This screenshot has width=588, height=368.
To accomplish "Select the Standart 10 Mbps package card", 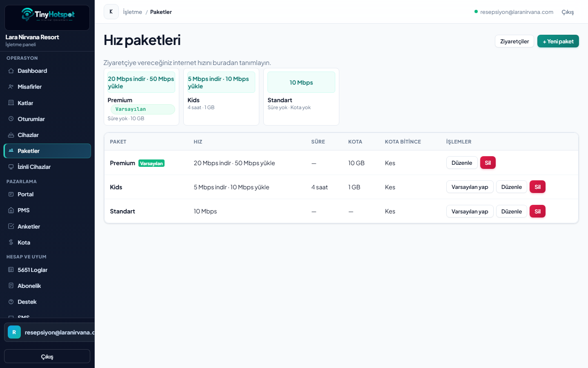I will (301, 96).
